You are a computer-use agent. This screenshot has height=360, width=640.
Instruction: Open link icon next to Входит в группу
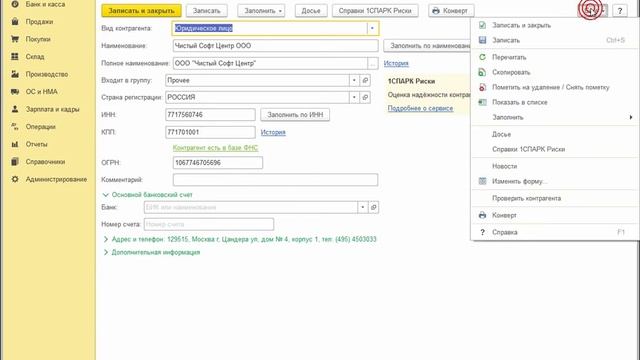pyautogui.click(x=365, y=80)
